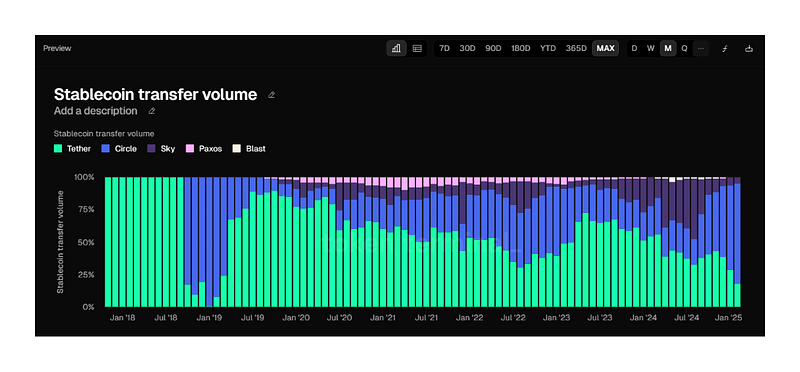Click the Jan '18 axis label
The width and height of the screenshot is (800, 372).
tap(123, 317)
